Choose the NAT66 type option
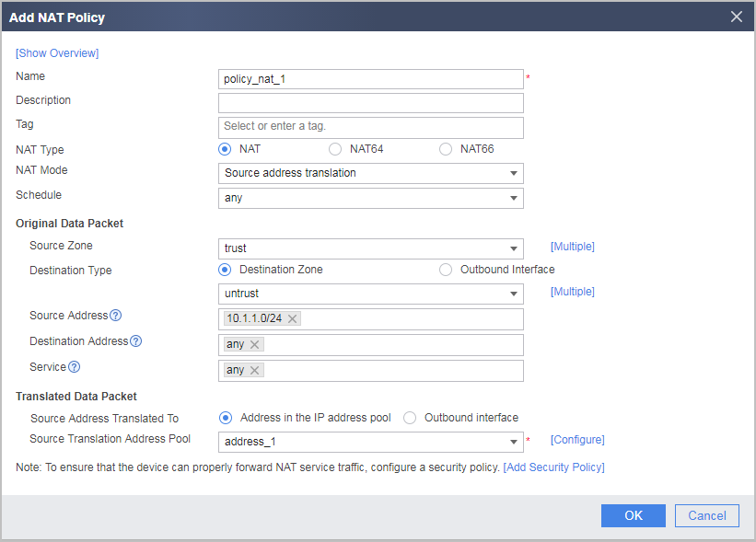The height and width of the screenshot is (542, 756). click(x=446, y=149)
